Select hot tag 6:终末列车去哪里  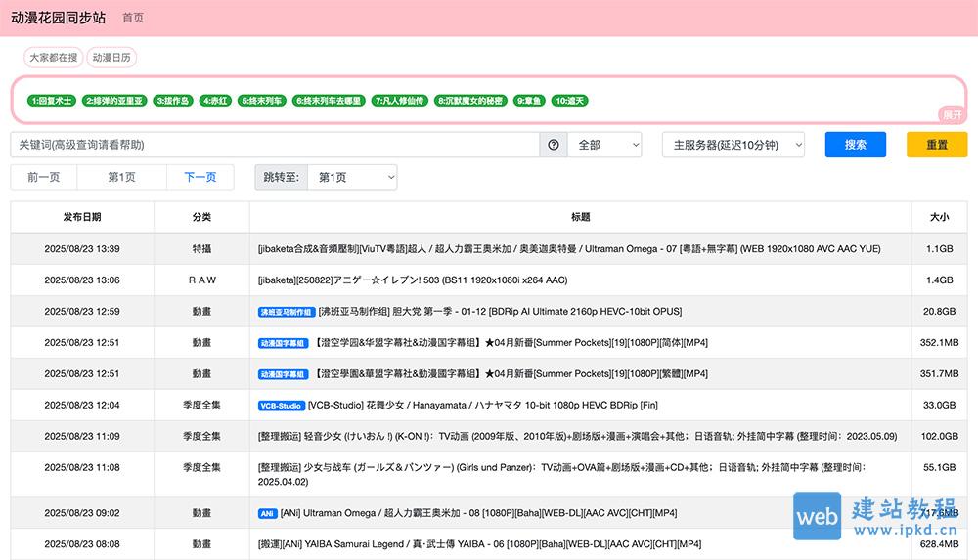329,101
